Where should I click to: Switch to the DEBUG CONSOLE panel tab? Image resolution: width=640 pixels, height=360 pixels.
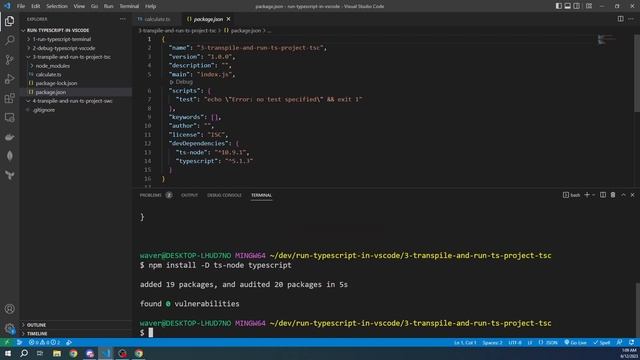tap(224, 195)
